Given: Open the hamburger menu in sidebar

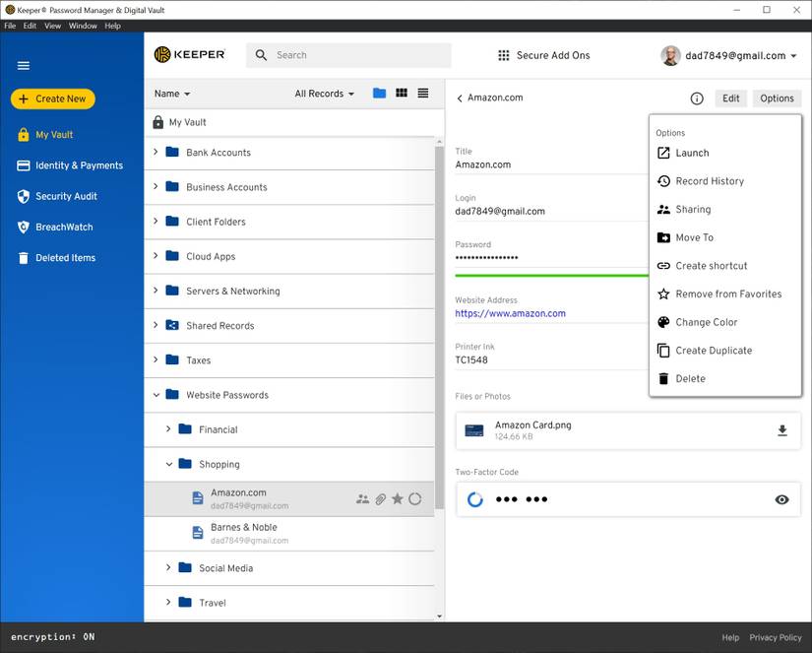Looking at the screenshot, I should pyautogui.click(x=24, y=66).
